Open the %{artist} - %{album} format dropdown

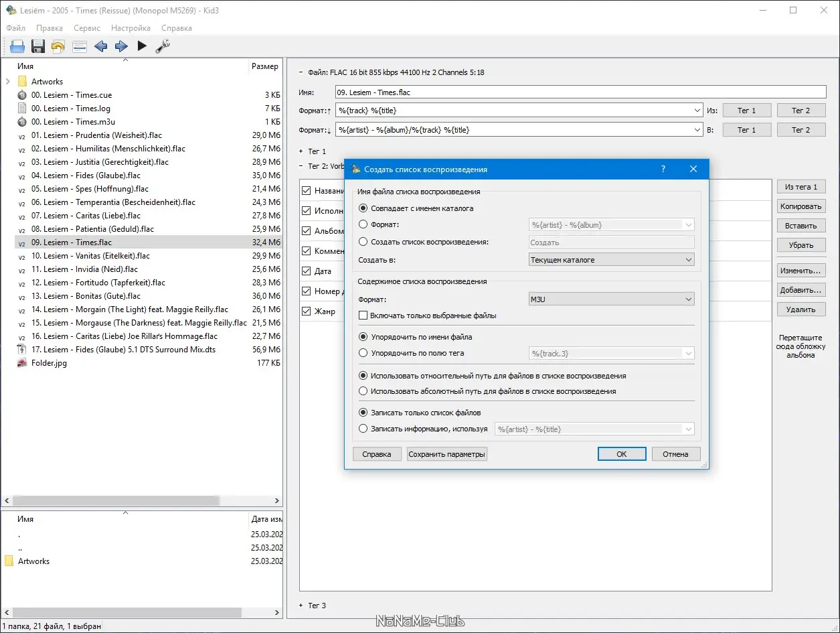[611, 225]
